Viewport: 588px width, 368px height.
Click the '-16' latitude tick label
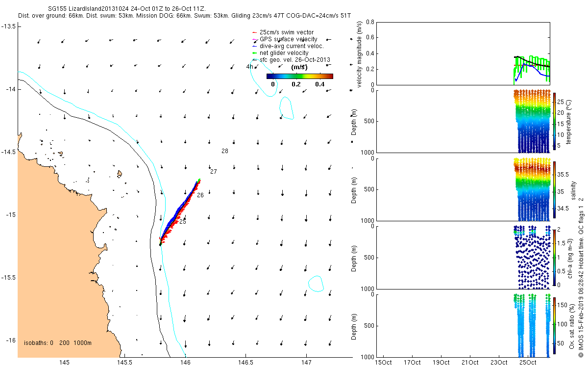[10, 340]
